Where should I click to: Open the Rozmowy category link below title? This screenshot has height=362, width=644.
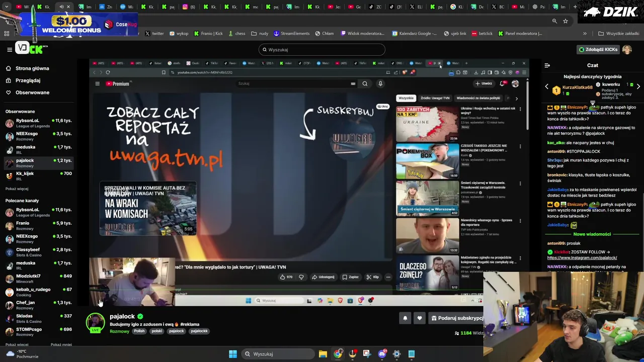pyautogui.click(x=119, y=331)
